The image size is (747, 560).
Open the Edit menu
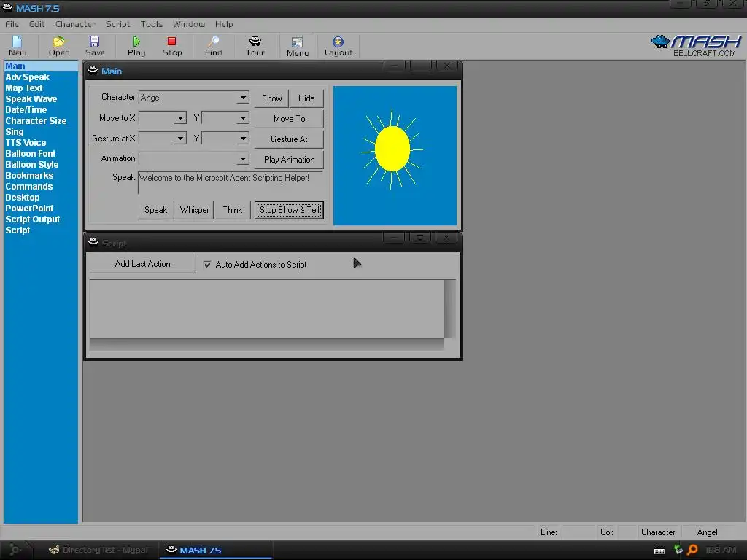(x=36, y=24)
